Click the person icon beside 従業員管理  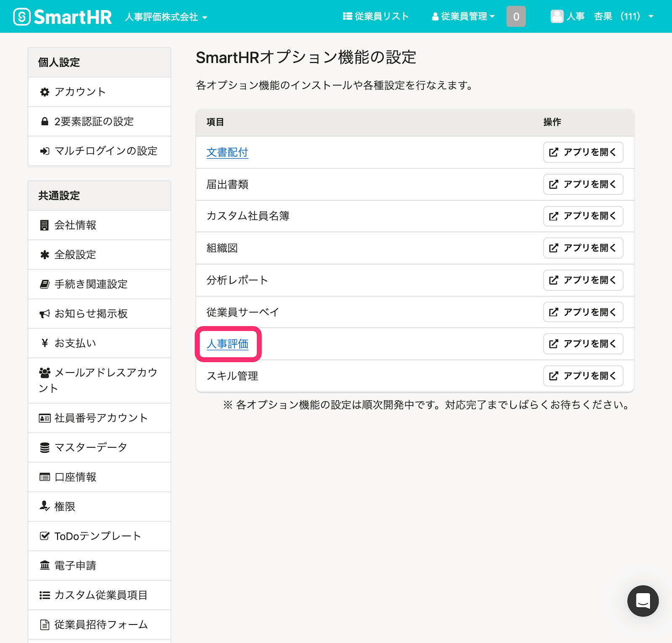tap(435, 16)
